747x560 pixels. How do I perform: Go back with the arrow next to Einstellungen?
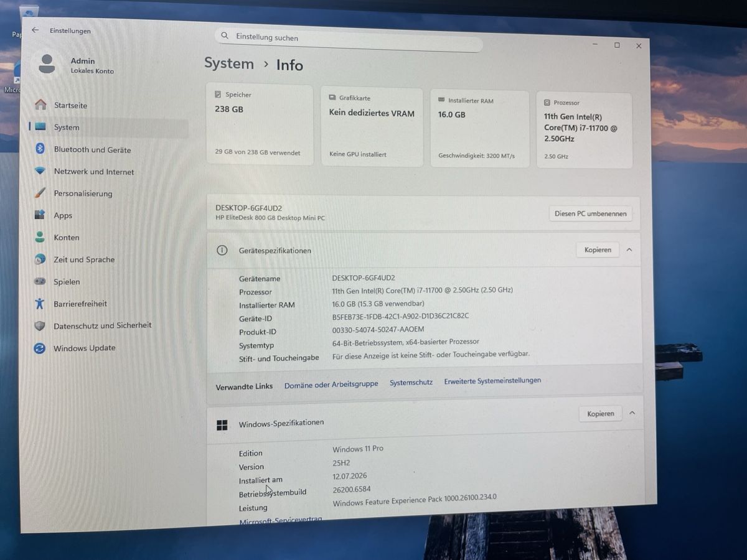[35, 30]
